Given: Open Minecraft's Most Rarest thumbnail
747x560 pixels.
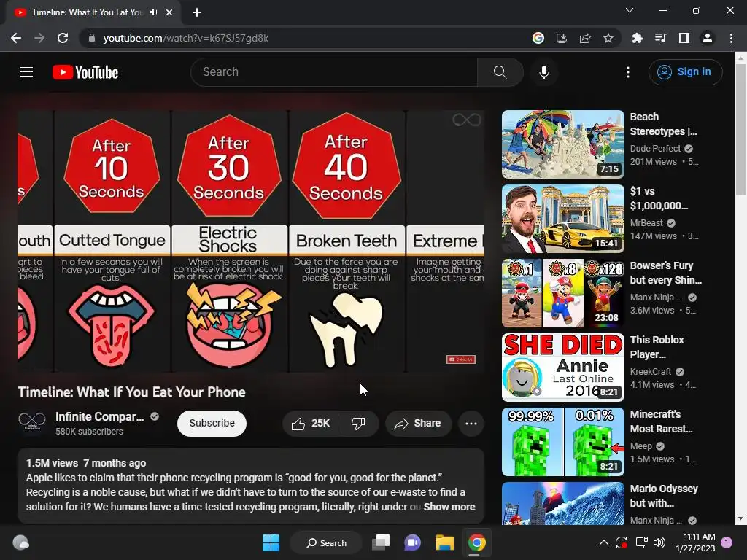Looking at the screenshot, I should pyautogui.click(x=563, y=441).
